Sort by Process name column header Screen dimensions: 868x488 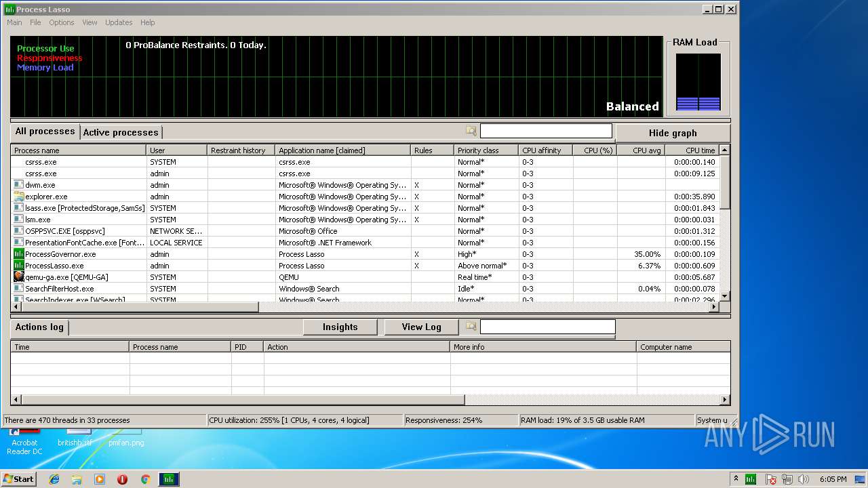[78, 150]
